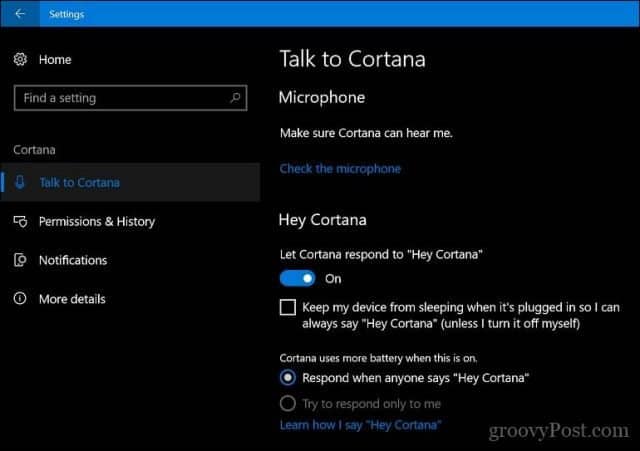Click the microphone icon beside Talk to Cortana
Screen dimensions: 640x451
pyautogui.click(x=20, y=182)
